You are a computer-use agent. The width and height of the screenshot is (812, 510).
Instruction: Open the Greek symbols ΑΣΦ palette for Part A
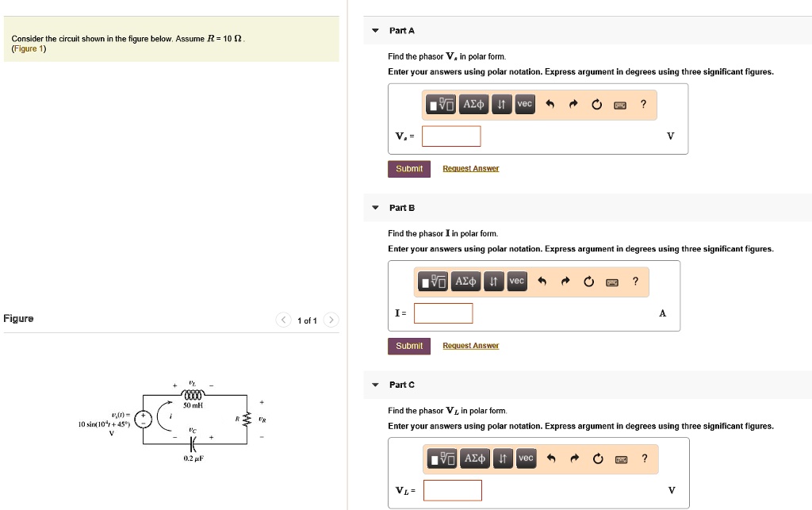click(x=473, y=104)
